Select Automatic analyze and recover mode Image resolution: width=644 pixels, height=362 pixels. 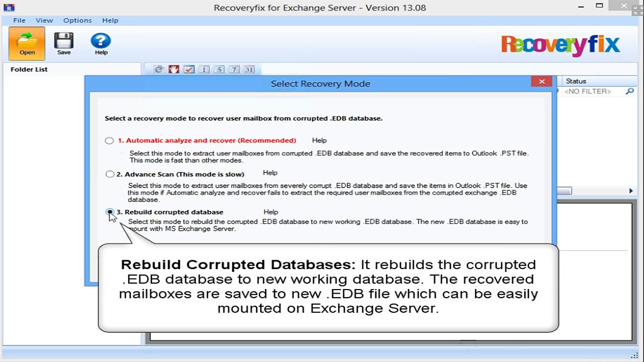[x=109, y=141]
